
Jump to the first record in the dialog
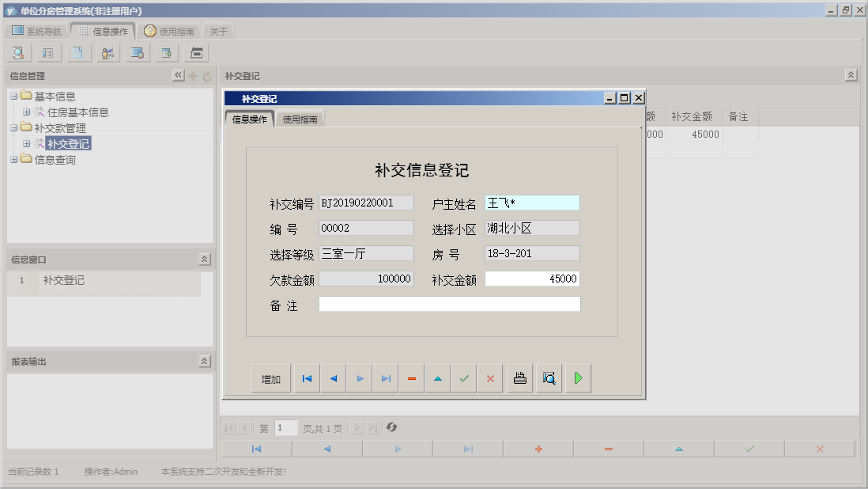[x=307, y=378]
